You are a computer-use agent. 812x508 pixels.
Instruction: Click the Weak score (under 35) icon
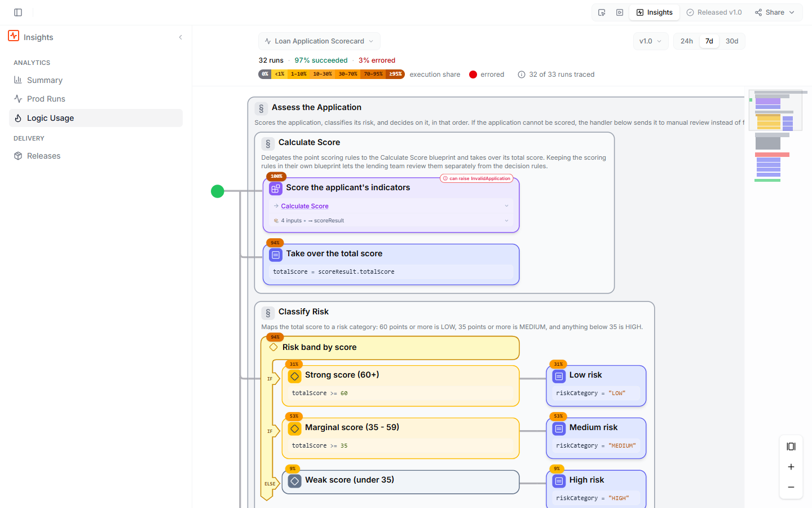click(294, 481)
